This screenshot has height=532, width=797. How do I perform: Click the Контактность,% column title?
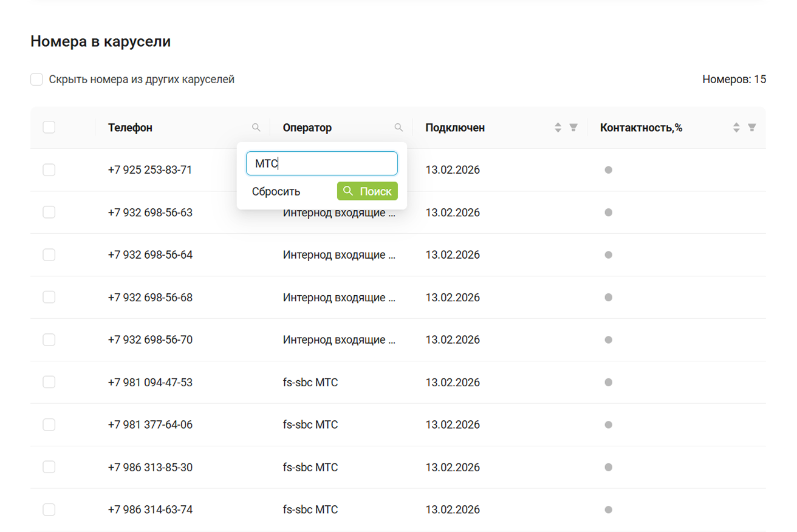641,128
